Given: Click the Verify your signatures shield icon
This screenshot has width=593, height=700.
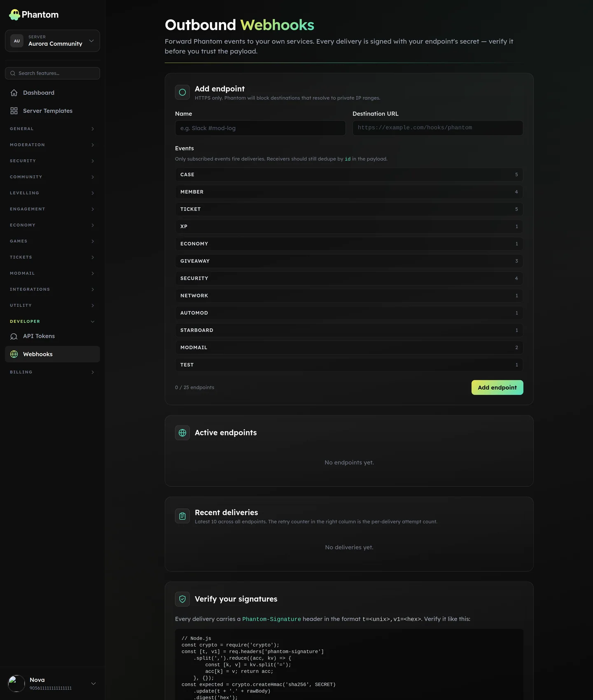Looking at the screenshot, I should [182, 599].
